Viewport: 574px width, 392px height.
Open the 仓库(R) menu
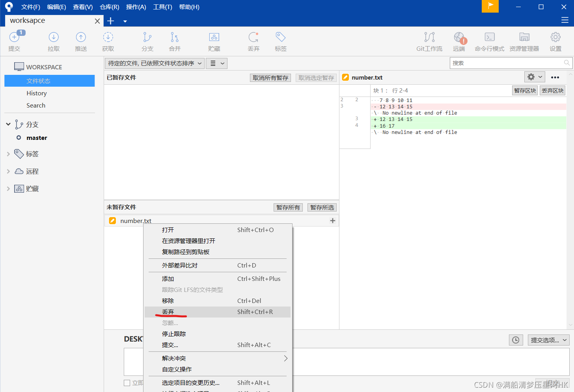pyautogui.click(x=109, y=7)
